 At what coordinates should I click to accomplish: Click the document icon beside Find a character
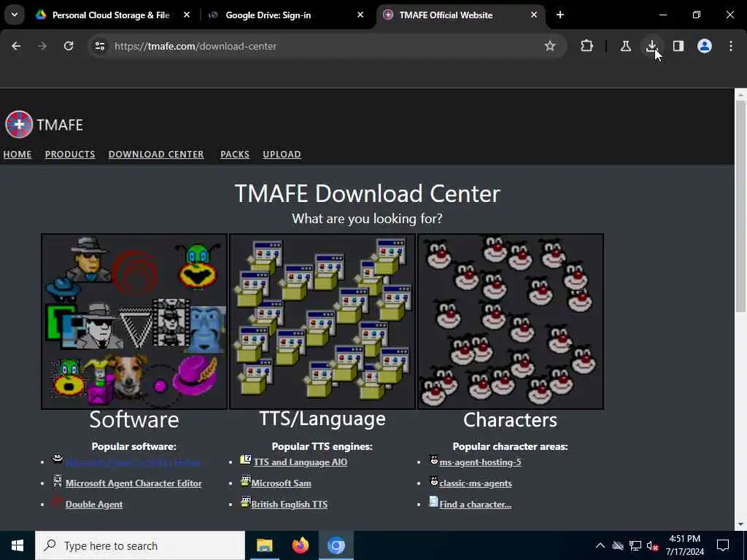point(433,502)
